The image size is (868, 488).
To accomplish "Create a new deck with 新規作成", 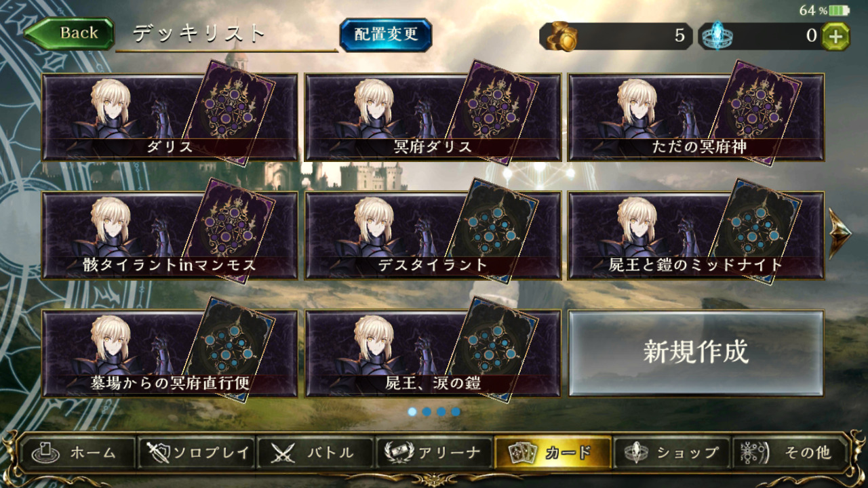I will point(696,352).
